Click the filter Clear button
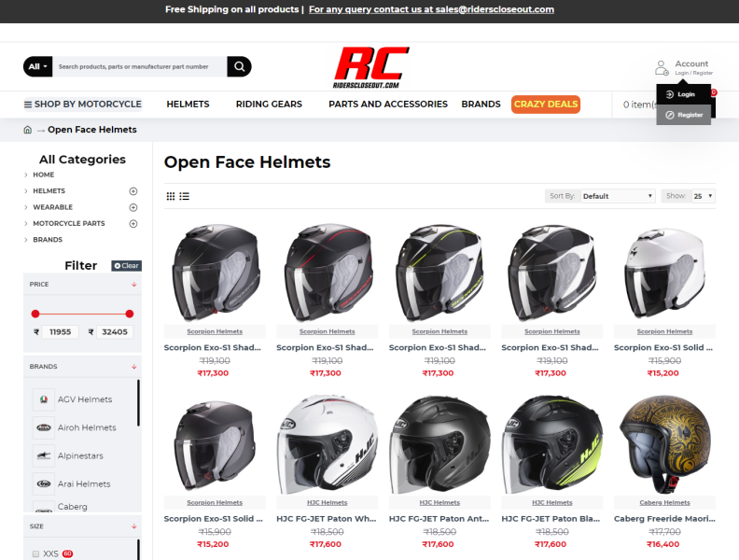Viewport: 739px width, 560px height. (126, 266)
